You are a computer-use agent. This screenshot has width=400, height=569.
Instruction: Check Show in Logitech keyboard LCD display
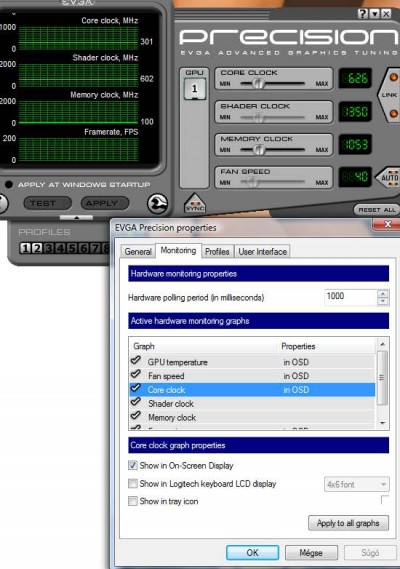coord(133,483)
